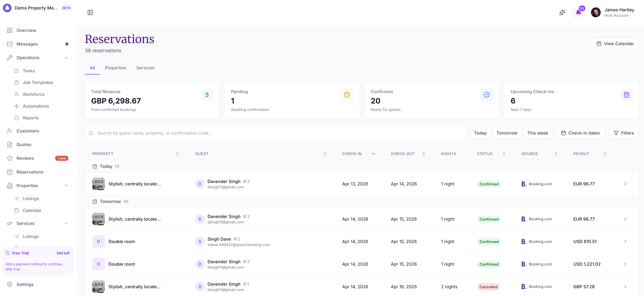Viewport: 644px width, 296px height.
Task: Open notifications bell showing 53
Action: [x=578, y=13]
